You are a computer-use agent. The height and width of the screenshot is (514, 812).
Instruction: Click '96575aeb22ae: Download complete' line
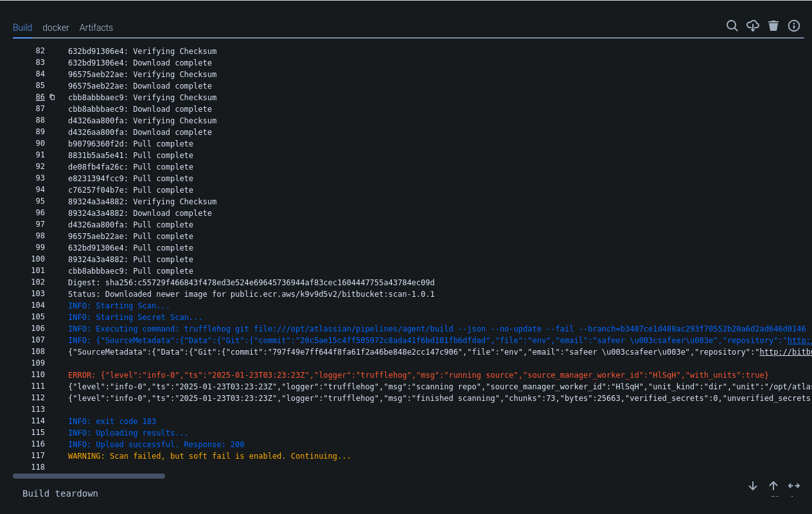[140, 86]
